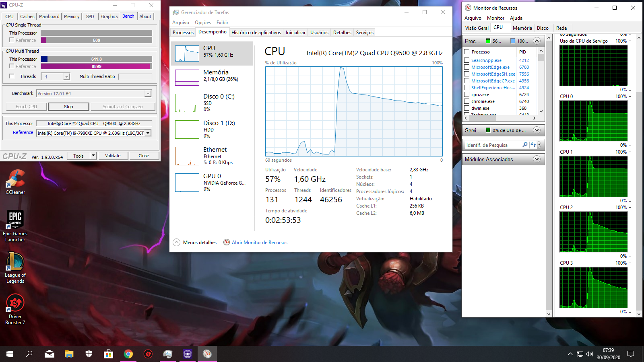Select Memória thumbnail in Task Manager sidebar
Viewport: 644px width, 362px height.
[187, 78]
